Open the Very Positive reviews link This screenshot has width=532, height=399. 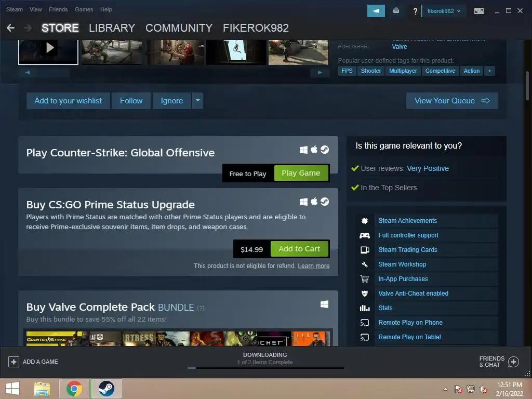(x=428, y=169)
